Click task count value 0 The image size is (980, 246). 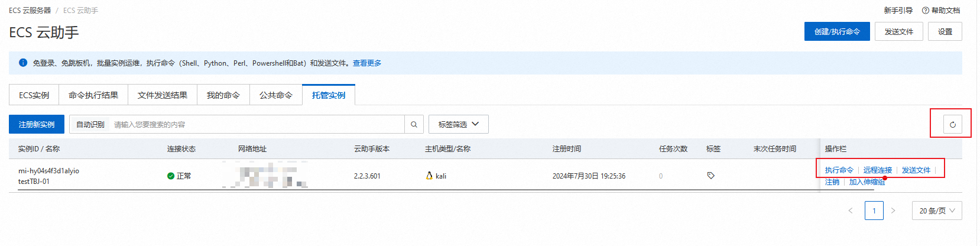[x=661, y=176]
